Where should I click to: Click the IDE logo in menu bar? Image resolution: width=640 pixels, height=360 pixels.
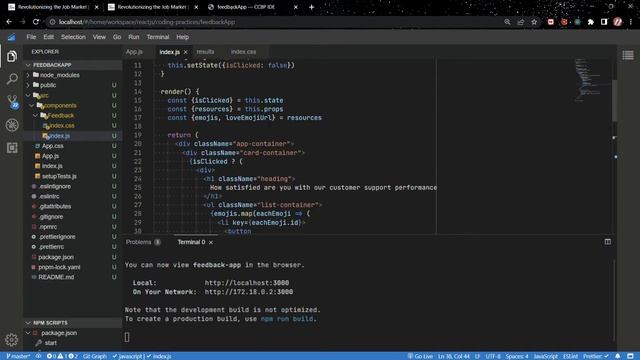(11, 37)
